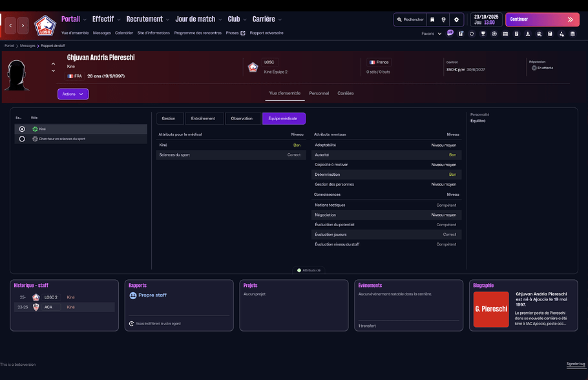588x380 pixels.
Task: Switch to the Entraînement attributes tab
Action: click(204, 118)
